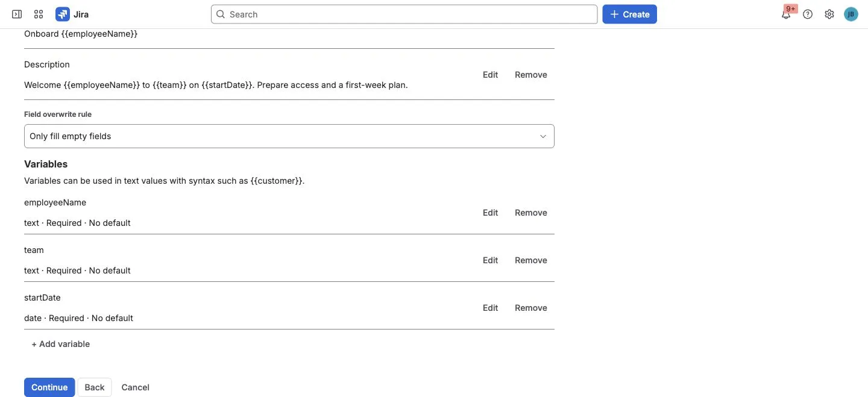Click the "Onboard {{employeeName}}" text
The width and height of the screenshot is (868, 397).
click(81, 34)
